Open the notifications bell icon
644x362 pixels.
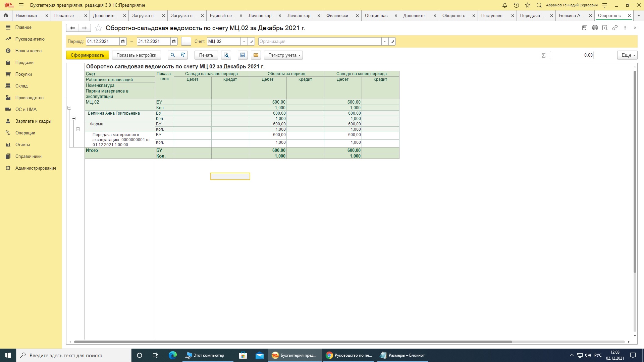click(504, 5)
